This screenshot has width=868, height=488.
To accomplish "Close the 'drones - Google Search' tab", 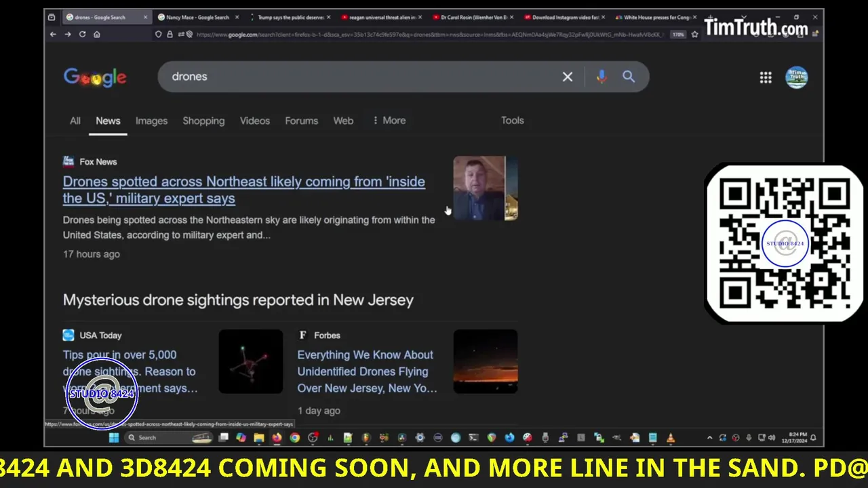I will pyautogui.click(x=145, y=17).
